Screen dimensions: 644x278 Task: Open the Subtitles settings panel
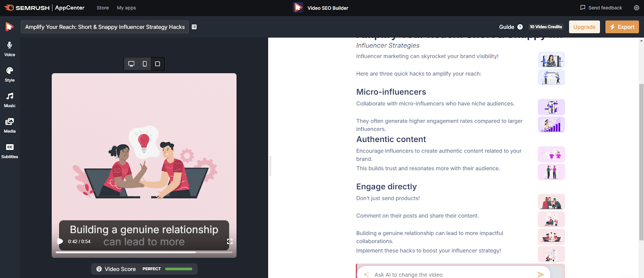click(10, 151)
